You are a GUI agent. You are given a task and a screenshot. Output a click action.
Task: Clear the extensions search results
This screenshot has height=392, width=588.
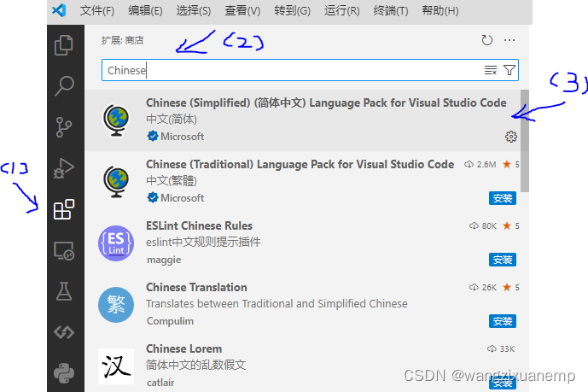click(491, 70)
